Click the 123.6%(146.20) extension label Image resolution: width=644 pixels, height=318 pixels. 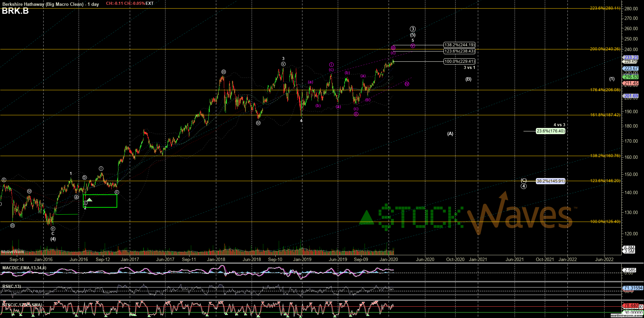(605, 181)
